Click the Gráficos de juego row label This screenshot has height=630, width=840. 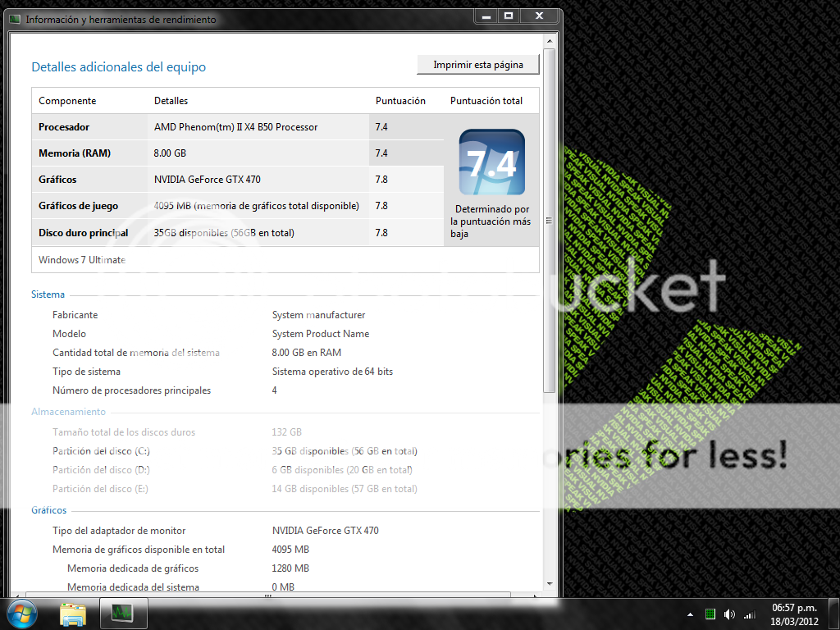(78, 206)
